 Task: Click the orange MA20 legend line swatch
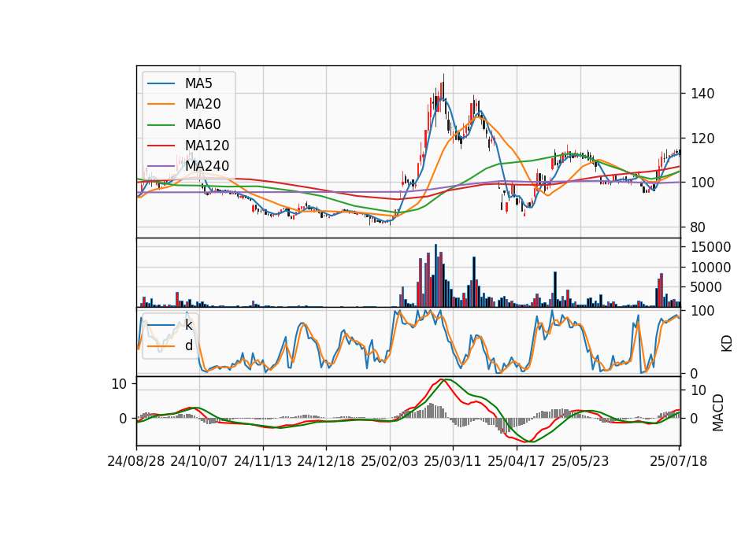[x=161, y=104]
